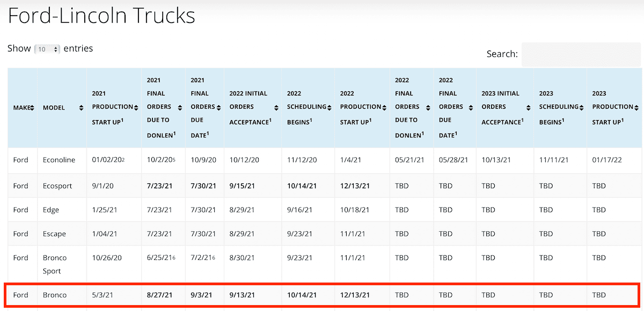This screenshot has width=644, height=311.
Task: Click the Ford-Lincoln Trucks page heading
Action: point(101,16)
